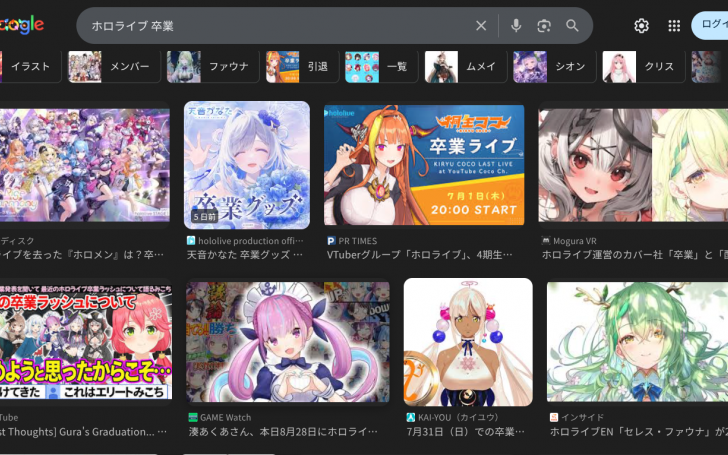The image size is (728, 455).
Task: Filter results by ファウナ chip
Action: (x=211, y=67)
